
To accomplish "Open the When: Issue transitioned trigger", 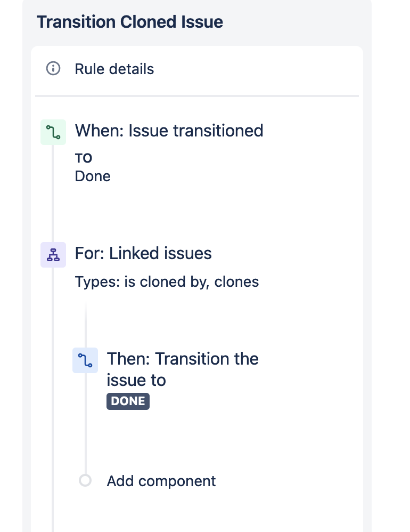I will pyautogui.click(x=169, y=131).
